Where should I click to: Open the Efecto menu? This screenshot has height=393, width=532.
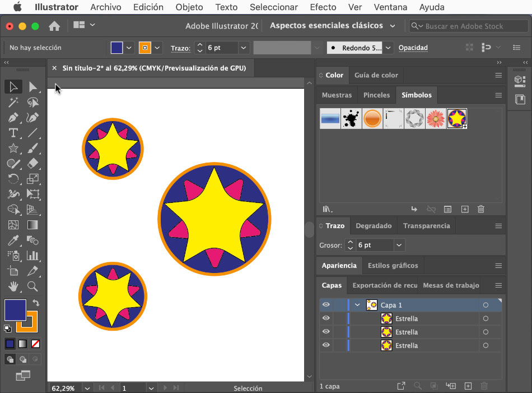click(323, 7)
